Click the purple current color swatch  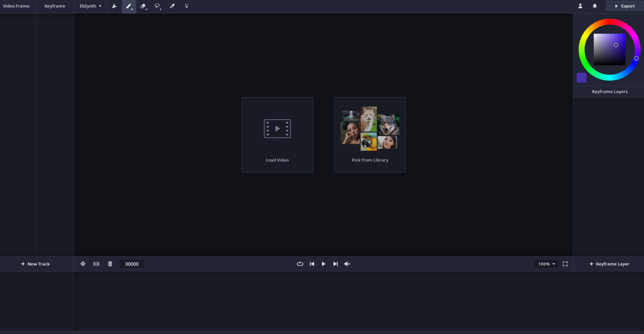(582, 78)
